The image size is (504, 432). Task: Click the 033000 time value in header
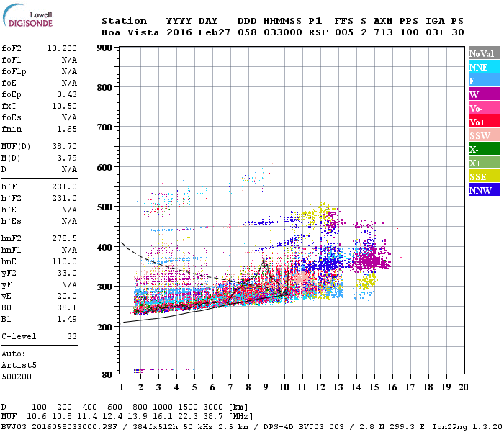283,32
